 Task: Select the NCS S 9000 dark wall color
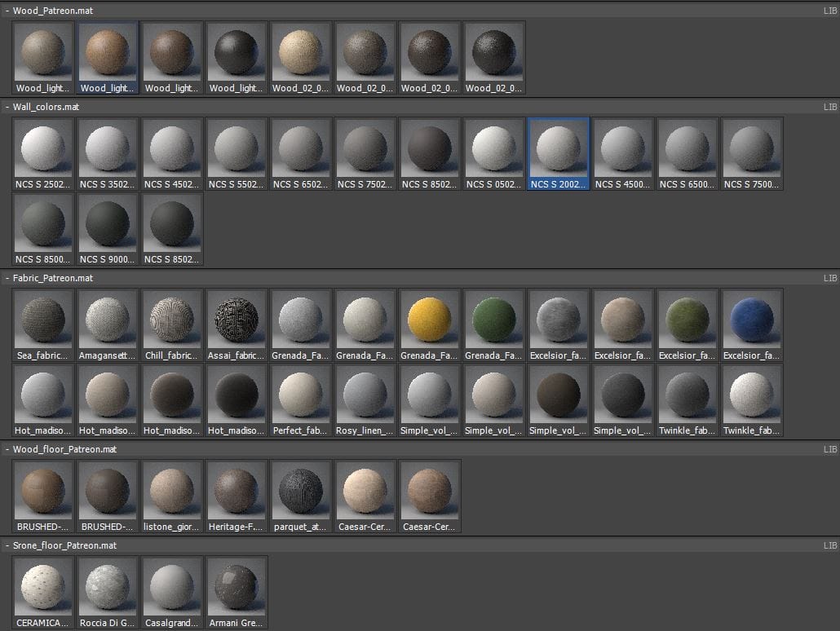[108, 224]
